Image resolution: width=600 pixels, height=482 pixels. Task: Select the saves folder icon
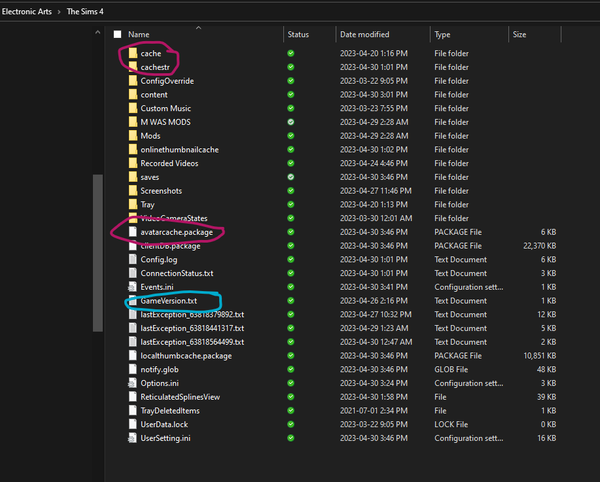tap(133, 177)
